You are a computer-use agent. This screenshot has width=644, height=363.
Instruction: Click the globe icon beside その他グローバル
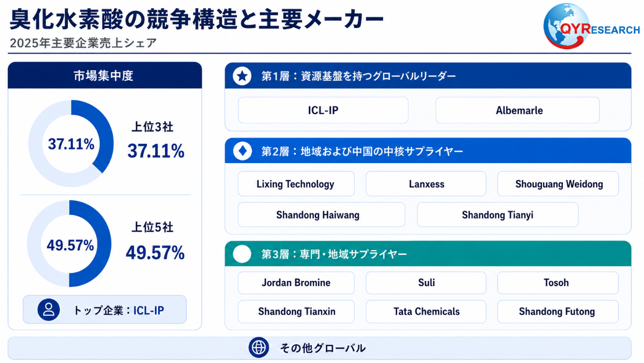point(259,348)
